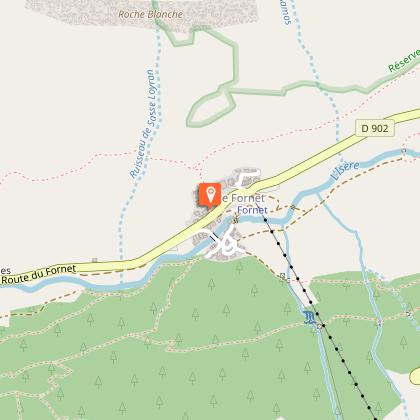Click the L'Isère river label
The height and width of the screenshot is (420, 420).
pos(346,170)
